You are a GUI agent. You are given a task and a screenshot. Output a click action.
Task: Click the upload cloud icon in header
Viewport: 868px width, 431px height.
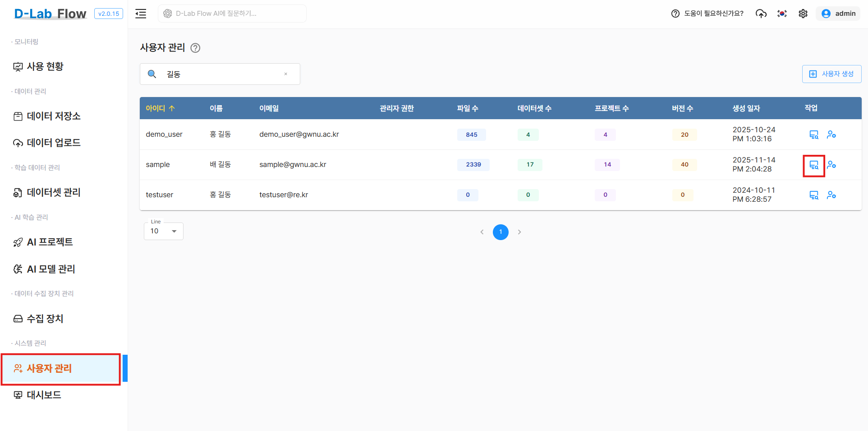coord(761,14)
